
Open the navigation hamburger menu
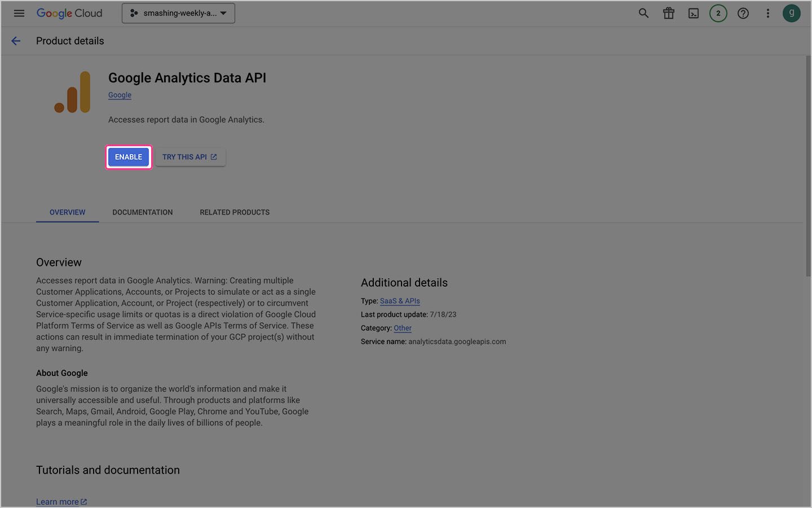click(19, 13)
